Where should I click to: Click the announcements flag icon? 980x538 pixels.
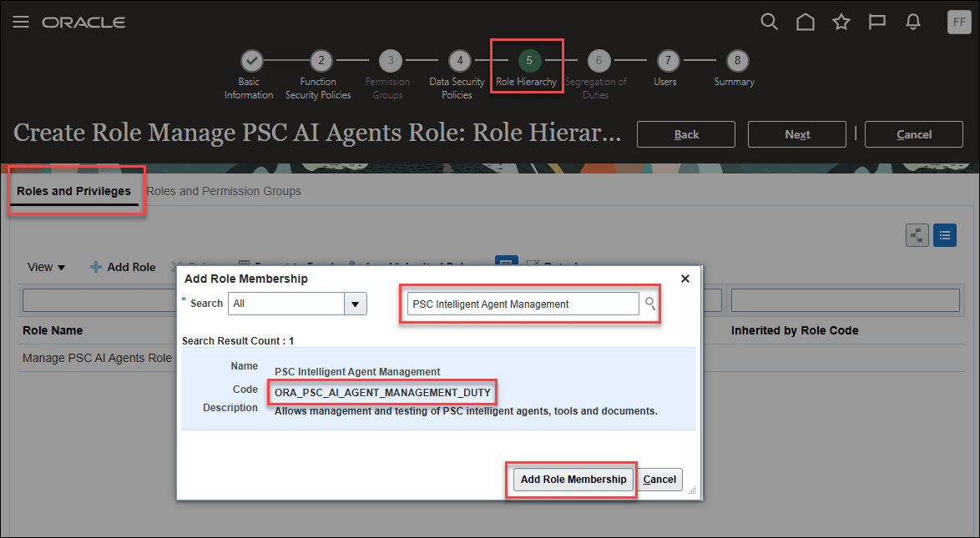pyautogui.click(x=876, y=22)
